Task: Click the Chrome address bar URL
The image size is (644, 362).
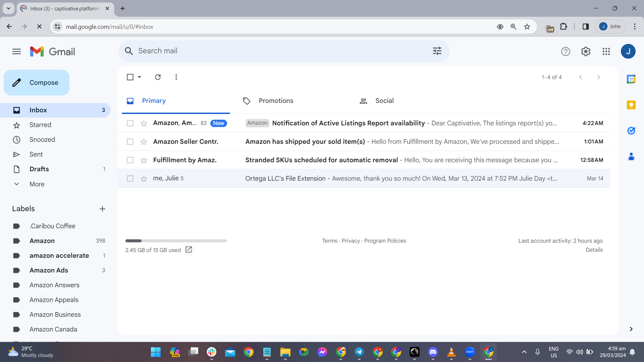Action: pos(109,27)
